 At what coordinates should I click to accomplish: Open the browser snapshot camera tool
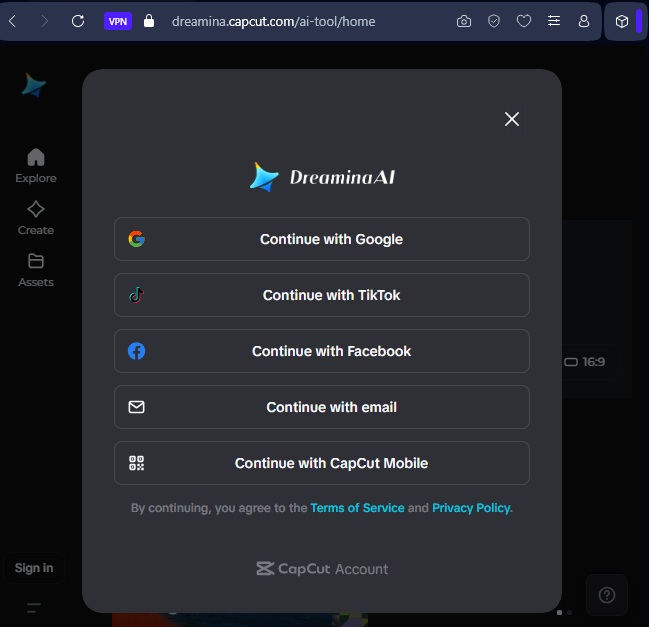point(464,21)
